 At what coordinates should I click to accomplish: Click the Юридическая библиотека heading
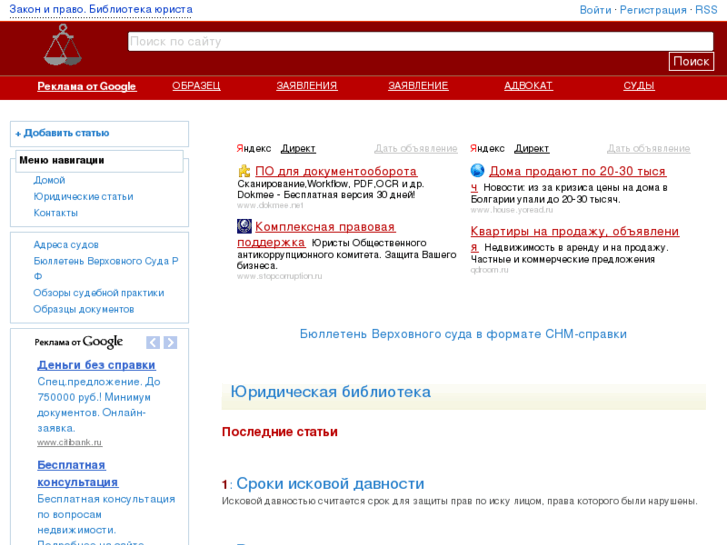[331, 392]
